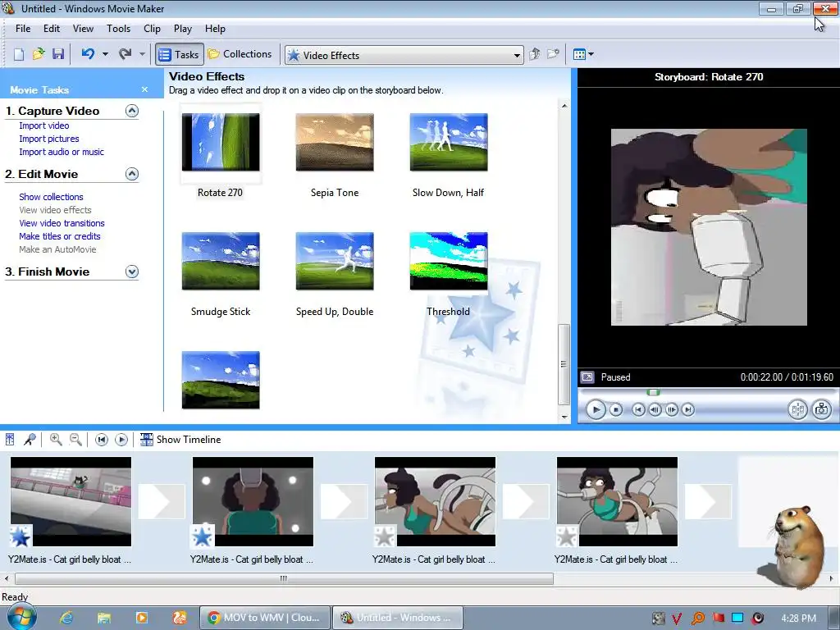This screenshot has width=840, height=630.
Task: Expand the Finish Movie section
Action: (132, 272)
